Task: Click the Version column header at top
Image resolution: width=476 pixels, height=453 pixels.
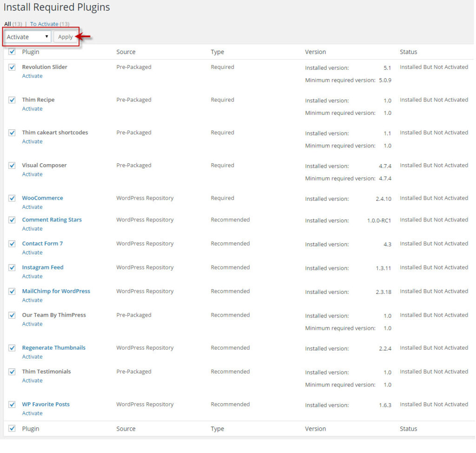Action: tap(316, 52)
